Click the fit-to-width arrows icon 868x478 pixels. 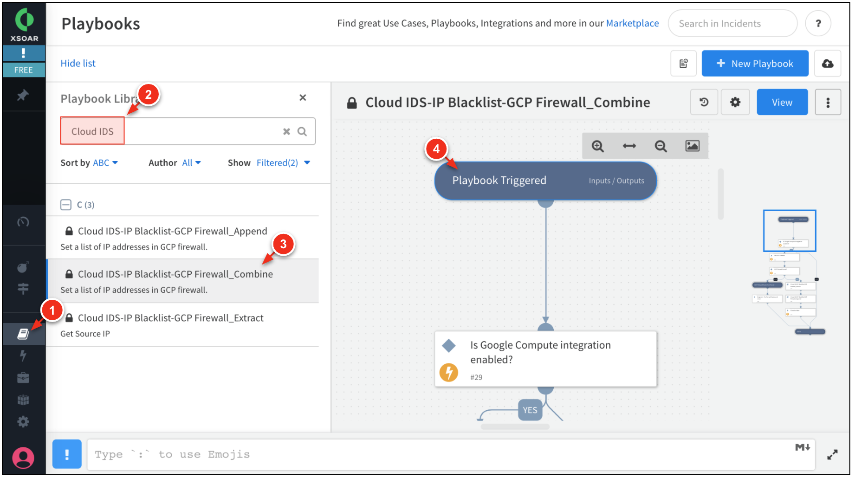tap(629, 146)
